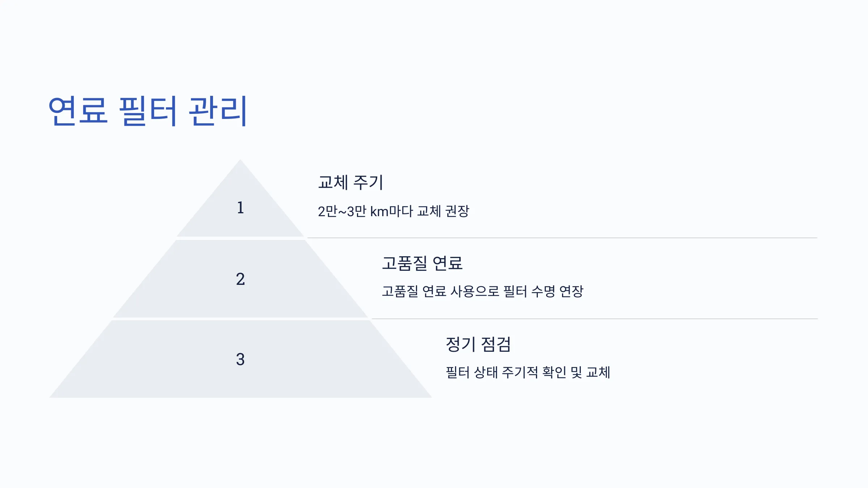Click the number 2 in the pyramid
This screenshot has width=868, height=488.
241,279
